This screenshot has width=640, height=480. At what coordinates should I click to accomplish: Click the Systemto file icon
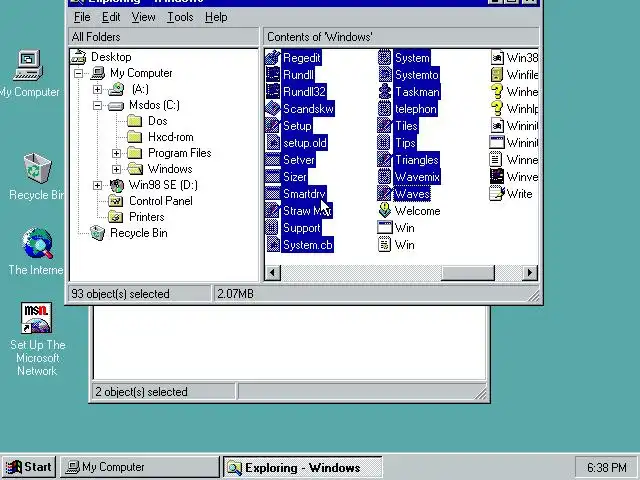click(x=384, y=75)
